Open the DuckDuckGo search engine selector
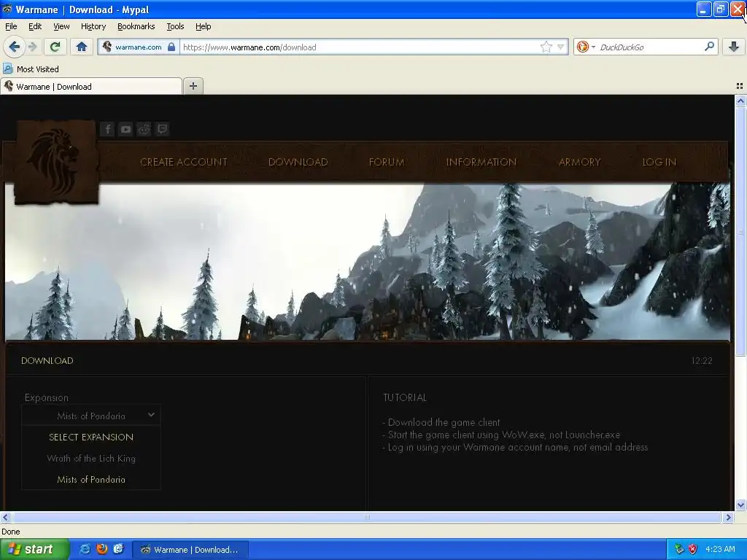This screenshot has height=560, width=747. tap(586, 47)
